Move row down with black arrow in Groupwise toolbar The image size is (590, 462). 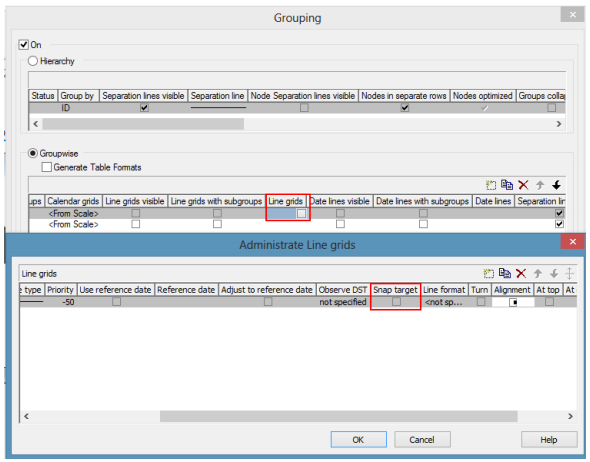point(557,185)
